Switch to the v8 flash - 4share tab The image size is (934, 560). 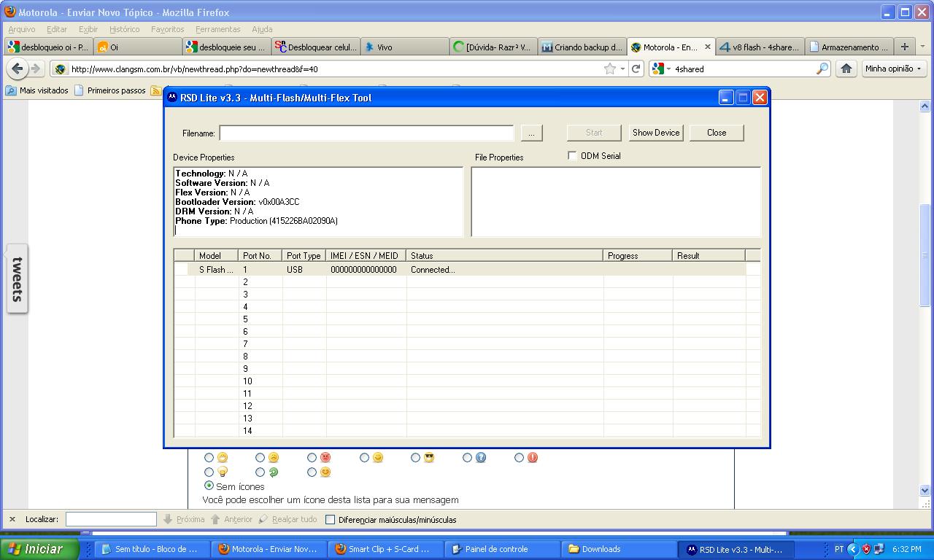[x=760, y=47]
